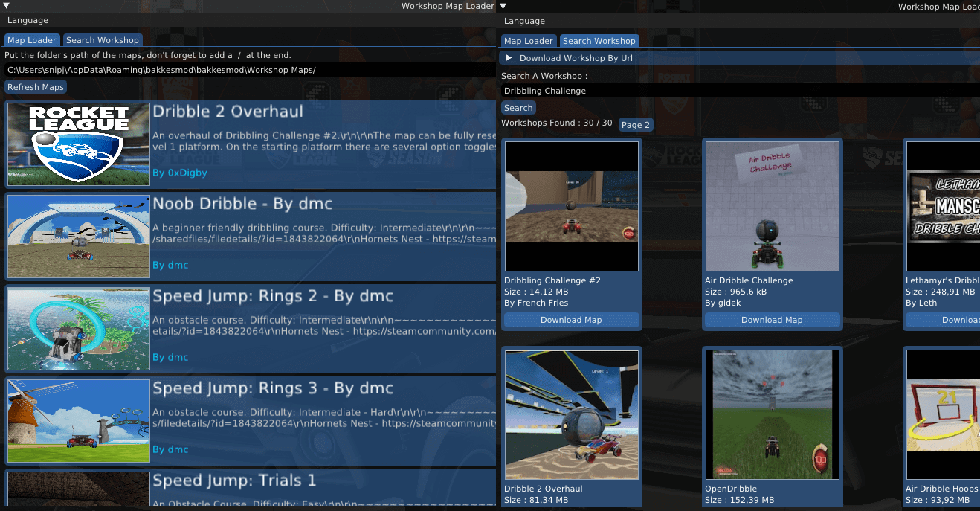This screenshot has width=980, height=511.
Task: Switch to Map Loader tab in right window
Action: 528,41
